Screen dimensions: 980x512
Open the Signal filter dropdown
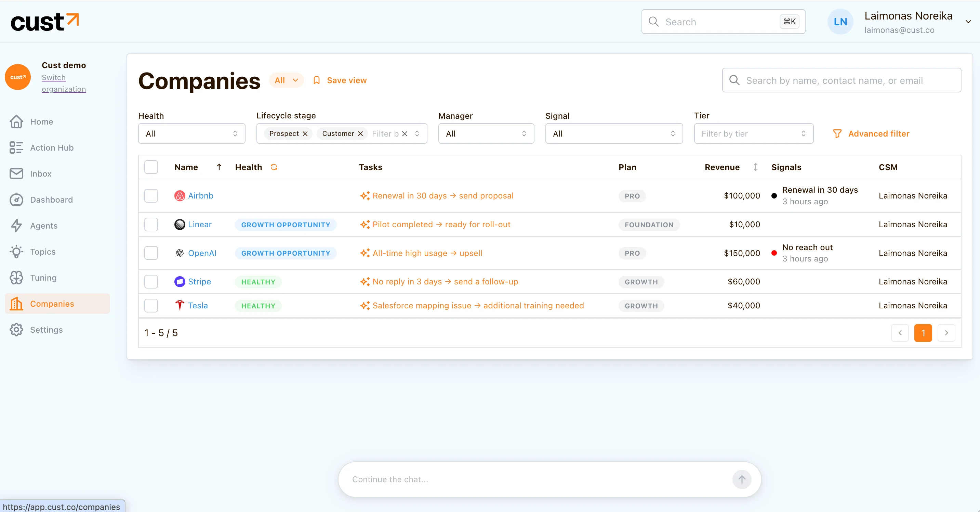click(x=614, y=133)
